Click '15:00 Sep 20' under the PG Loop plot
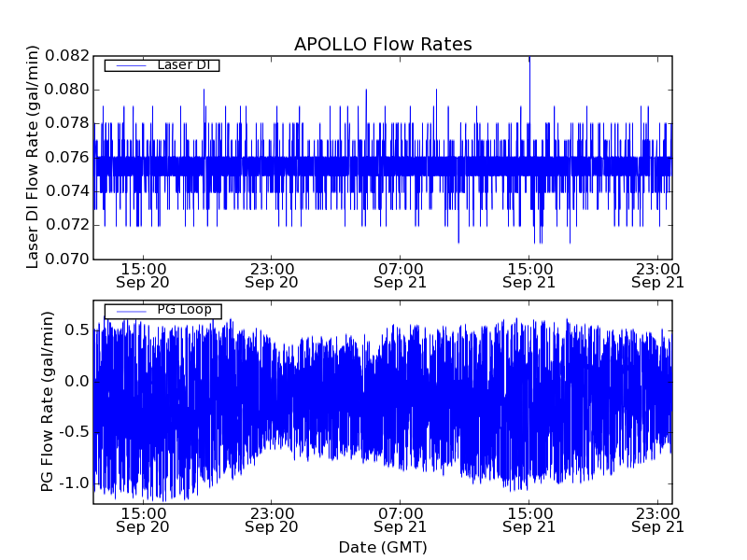Screen dimensions: 747x560 [x=143, y=521]
